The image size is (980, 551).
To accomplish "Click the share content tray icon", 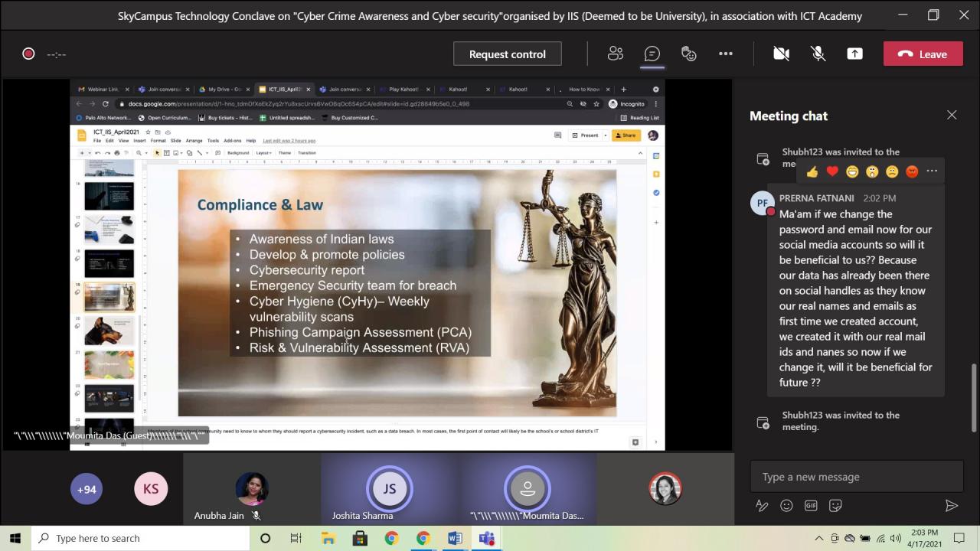I will (854, 54).
